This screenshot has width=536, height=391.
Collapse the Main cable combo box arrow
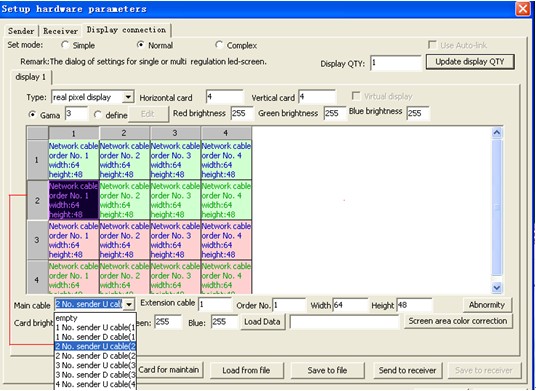129,304
